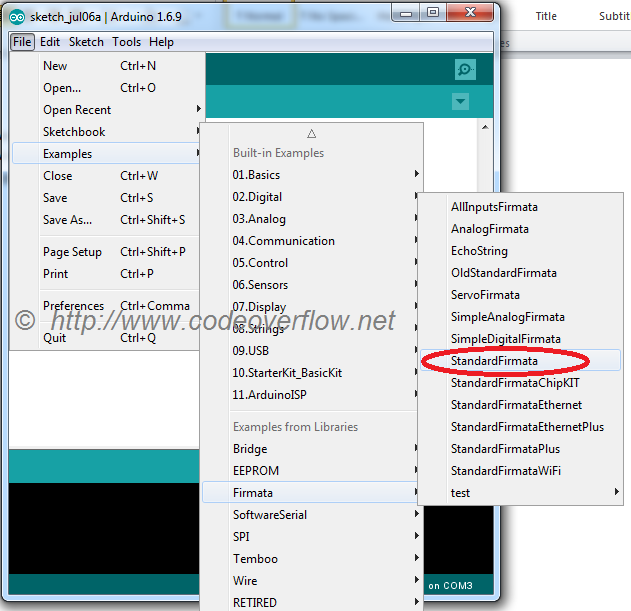
Task: Open EchoString example
Action: [520, 251]
